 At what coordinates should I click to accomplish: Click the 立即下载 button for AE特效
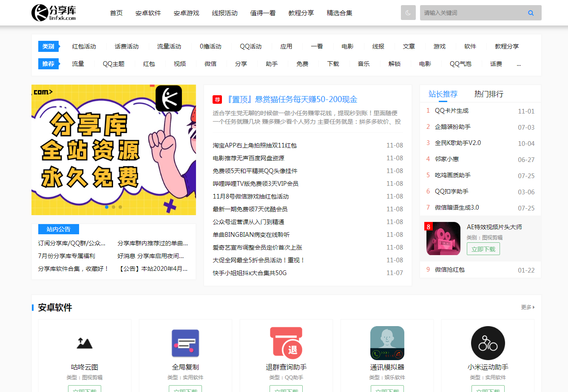pos(483,249)
